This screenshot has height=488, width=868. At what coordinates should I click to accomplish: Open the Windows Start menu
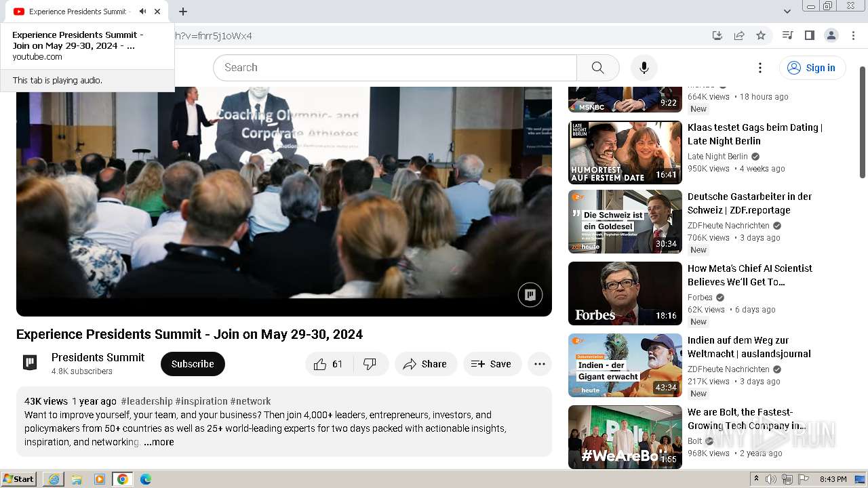19,479
